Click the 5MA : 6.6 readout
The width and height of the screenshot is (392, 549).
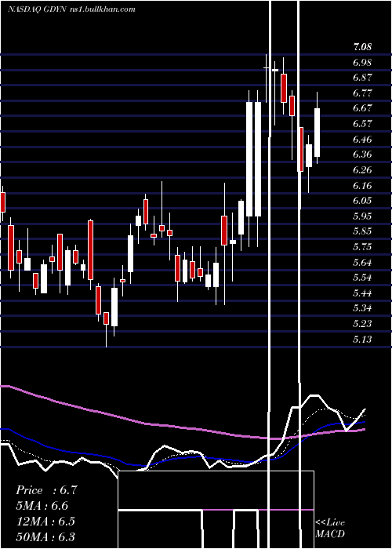(x=42, y=506)
